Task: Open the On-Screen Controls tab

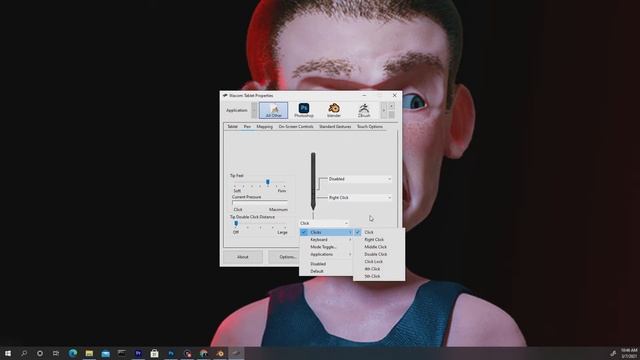Action: [296, 127]
